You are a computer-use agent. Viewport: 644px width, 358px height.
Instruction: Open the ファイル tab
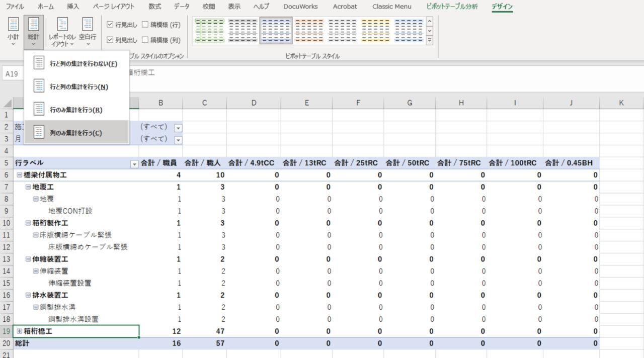[15, 7]
